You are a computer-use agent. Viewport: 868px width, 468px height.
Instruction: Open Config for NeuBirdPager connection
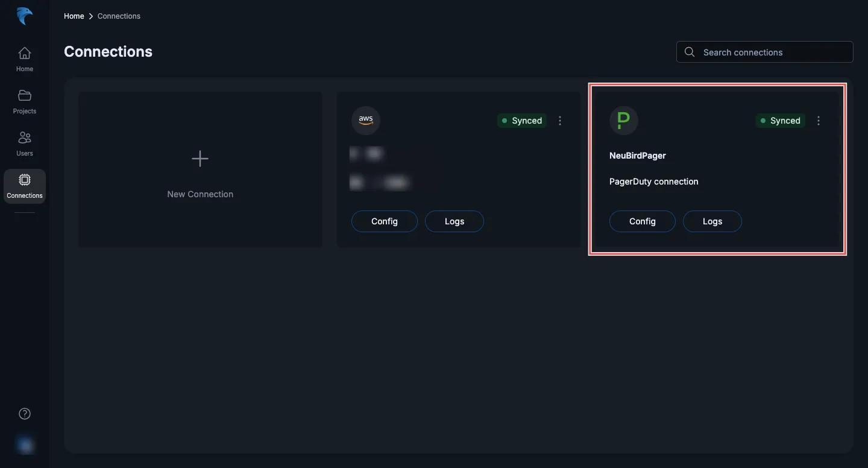pyautogui.click(x=643, y=221)
